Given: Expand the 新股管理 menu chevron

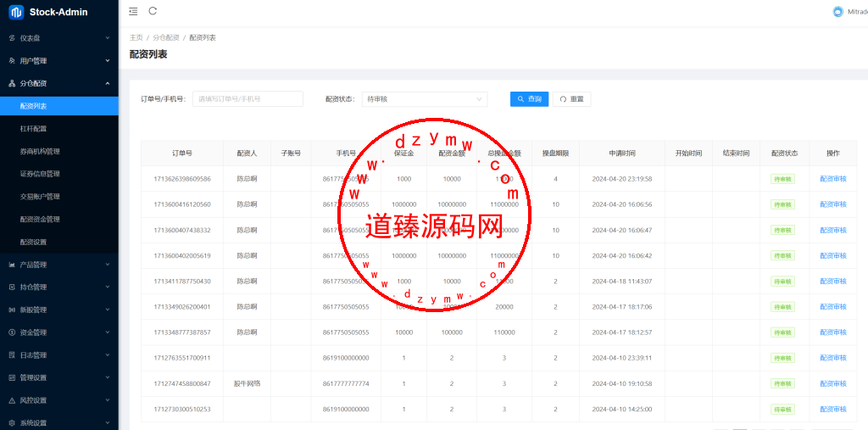Looking at the screenshot, I should click(x=108, y=310).
